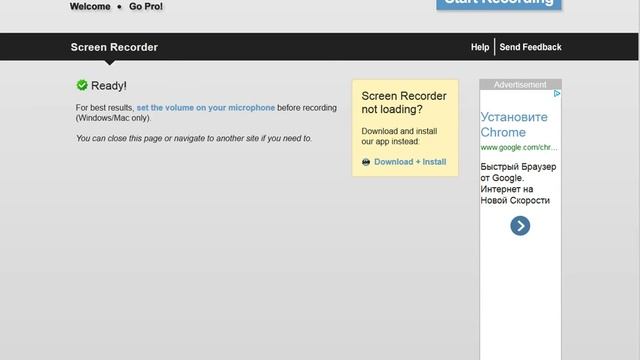The width and height of the screenshot is (640, 360).
Task: Click the AdChoices icon in the advertisement
Action: 557,93
